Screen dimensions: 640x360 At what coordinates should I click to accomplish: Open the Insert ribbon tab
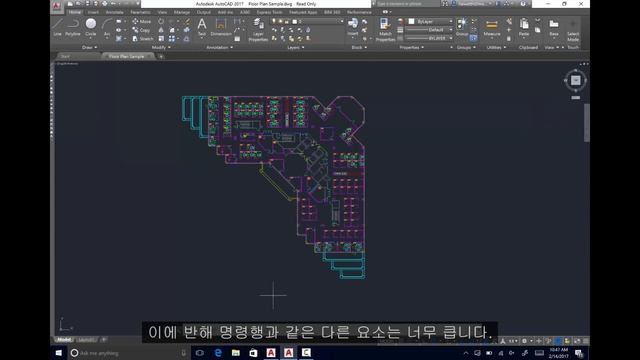(93, 12)
